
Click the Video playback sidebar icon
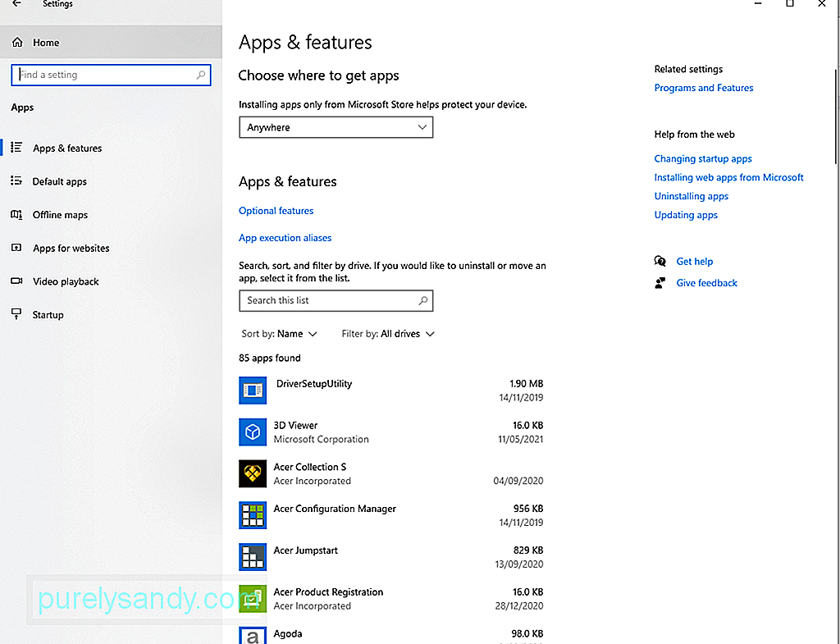tap(16, 281)
